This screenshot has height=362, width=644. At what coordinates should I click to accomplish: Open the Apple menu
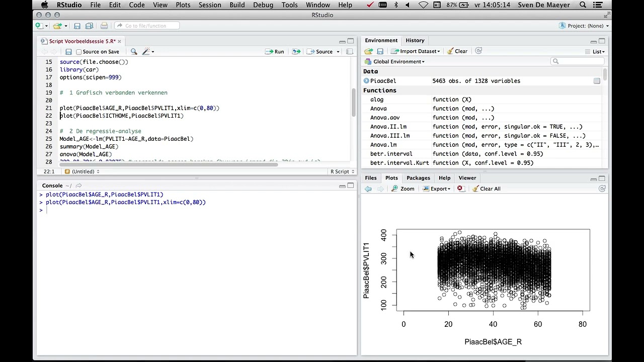45,5
